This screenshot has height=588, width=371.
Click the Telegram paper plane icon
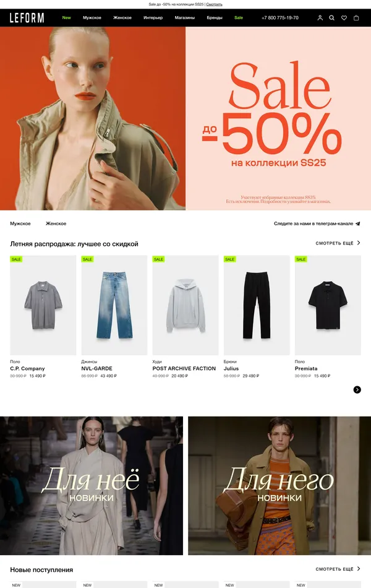pyautogui.click(x=357, y=223)
